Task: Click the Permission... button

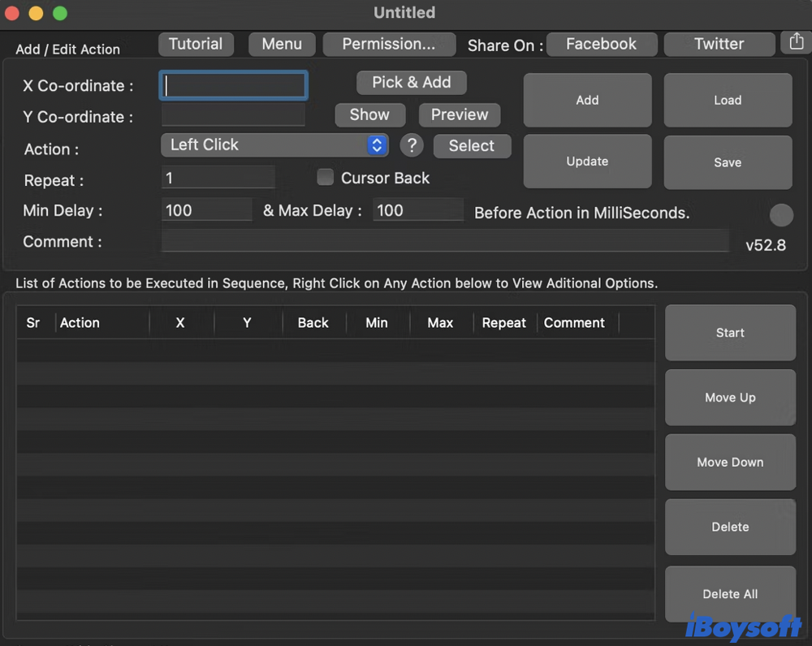Action: point(389,44)
